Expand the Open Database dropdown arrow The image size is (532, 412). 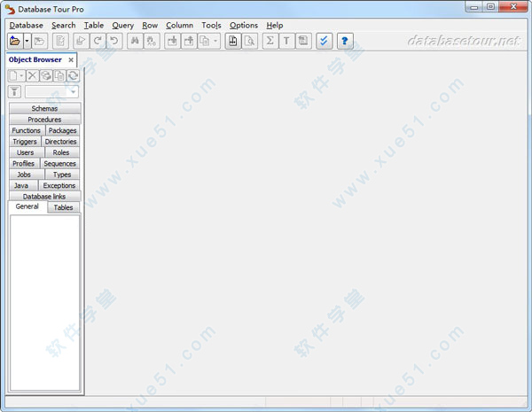[x=27, y=42]
